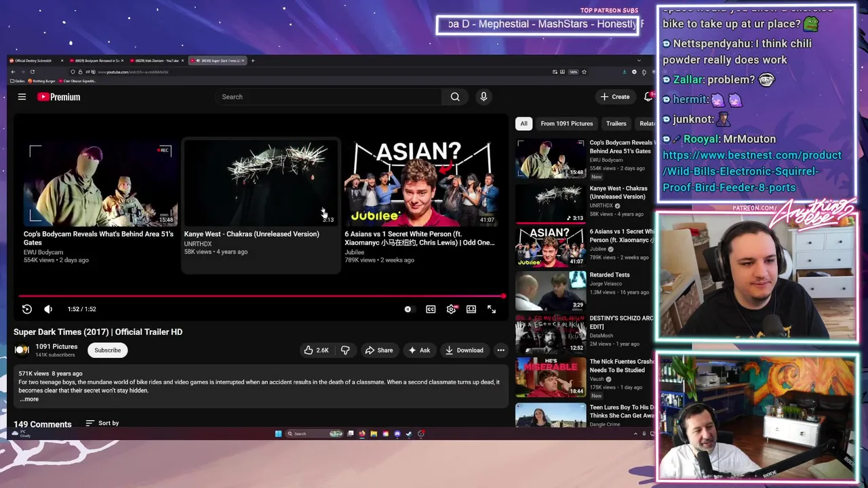Open sidebar Retarded Tests video thumbnail
The image size is (868, 488).
coord(551,290)
